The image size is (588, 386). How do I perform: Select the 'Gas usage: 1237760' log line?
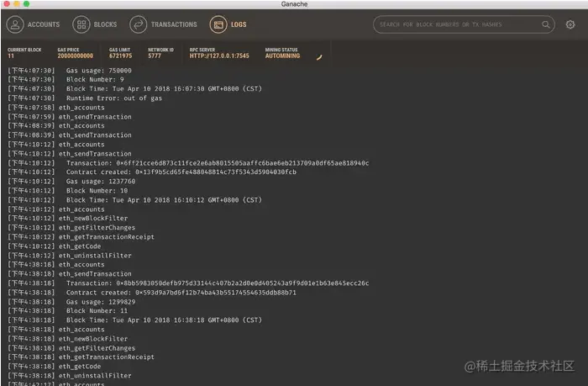point(71,182)
